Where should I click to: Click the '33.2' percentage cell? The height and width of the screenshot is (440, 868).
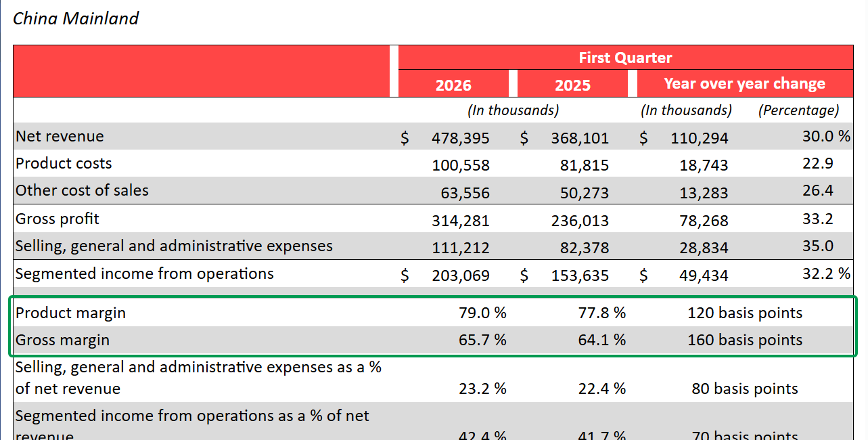coord(817,219)
